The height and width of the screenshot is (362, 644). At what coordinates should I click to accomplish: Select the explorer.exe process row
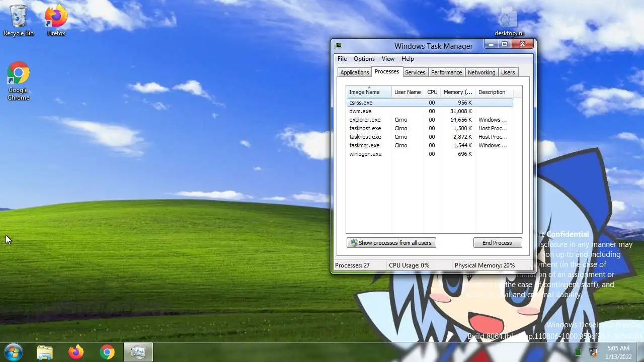click(x=430, y=120)
